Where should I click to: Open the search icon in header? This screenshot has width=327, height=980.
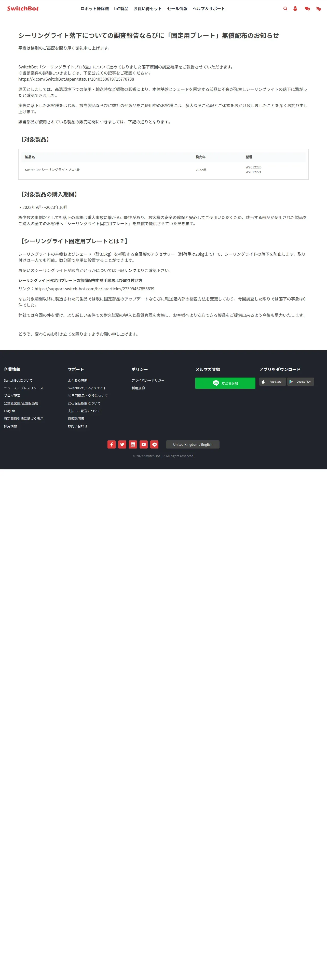285,8
